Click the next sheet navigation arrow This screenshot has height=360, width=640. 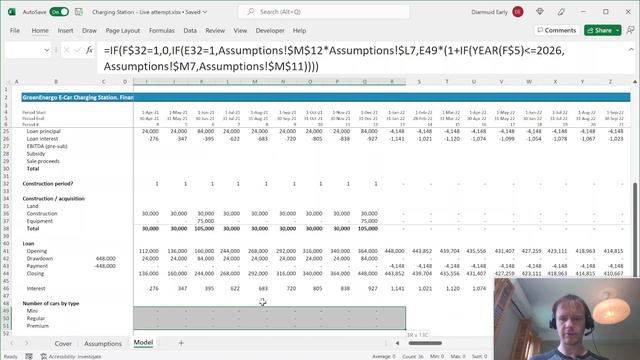(x=27, y=343)
